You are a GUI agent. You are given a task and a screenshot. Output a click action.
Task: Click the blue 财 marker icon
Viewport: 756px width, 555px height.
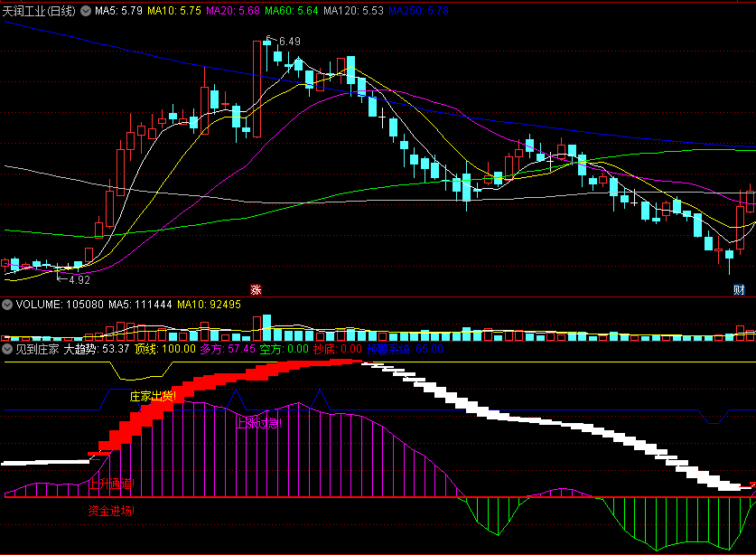739,289
